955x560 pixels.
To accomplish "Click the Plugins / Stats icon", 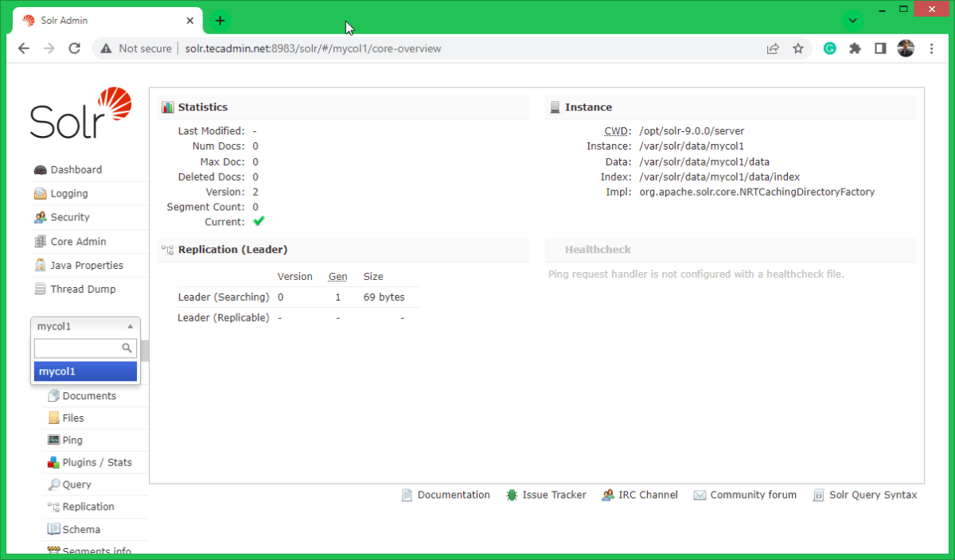I will [54, 462].
